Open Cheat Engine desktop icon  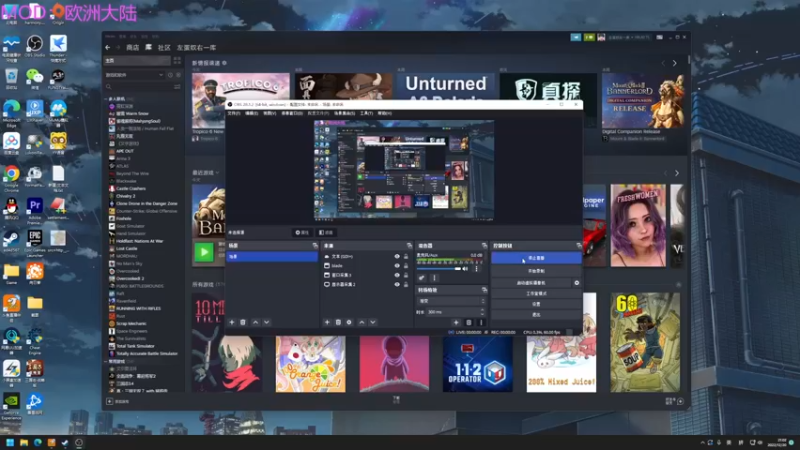point(35,341)
